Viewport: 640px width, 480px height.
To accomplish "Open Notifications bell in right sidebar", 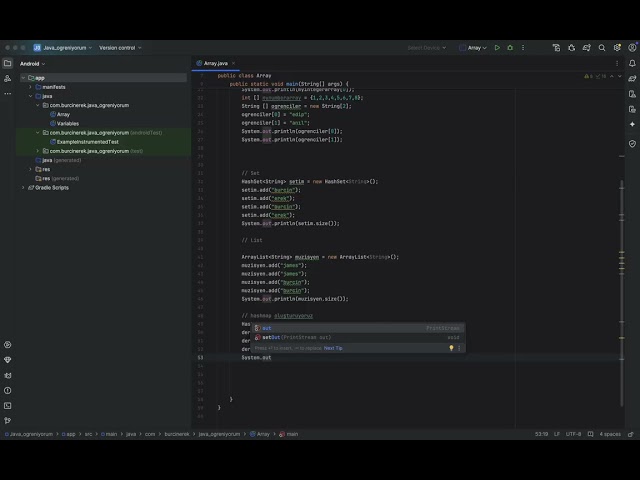I will [632, 63].
